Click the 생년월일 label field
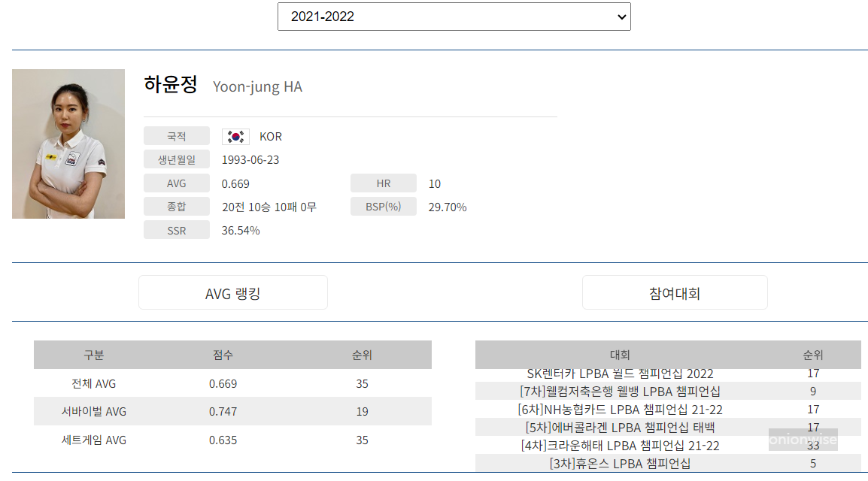The height and width of the screenshot is (481, 868). [x=177, y=159]
